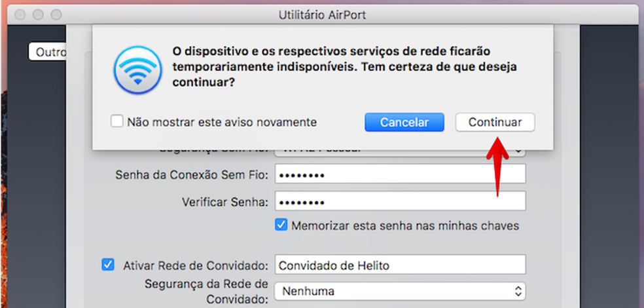This screenshot has height=308, width=644.
Task: Uncheck "Memorizar esta senha nas minhas chaves"
Action: pos(281,225)
